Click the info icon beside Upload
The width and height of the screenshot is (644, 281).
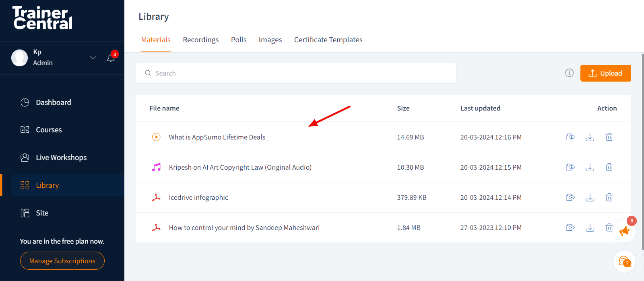coord(569,73)
